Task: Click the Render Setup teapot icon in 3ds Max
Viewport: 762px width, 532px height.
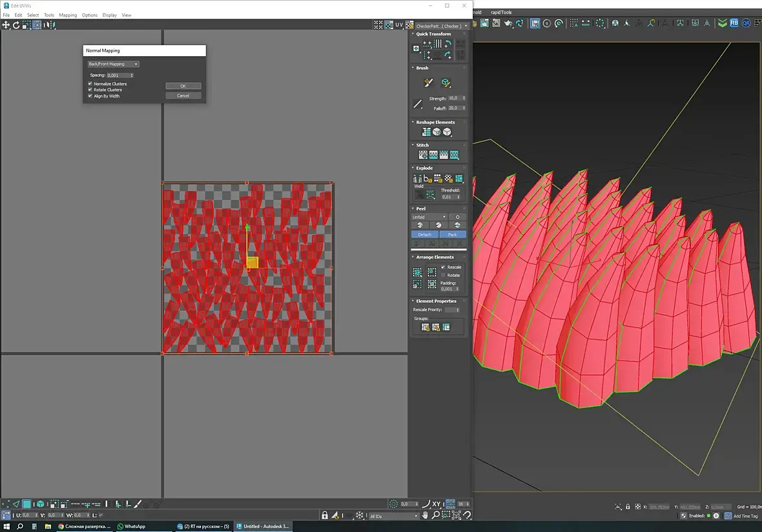Action: 508,23
